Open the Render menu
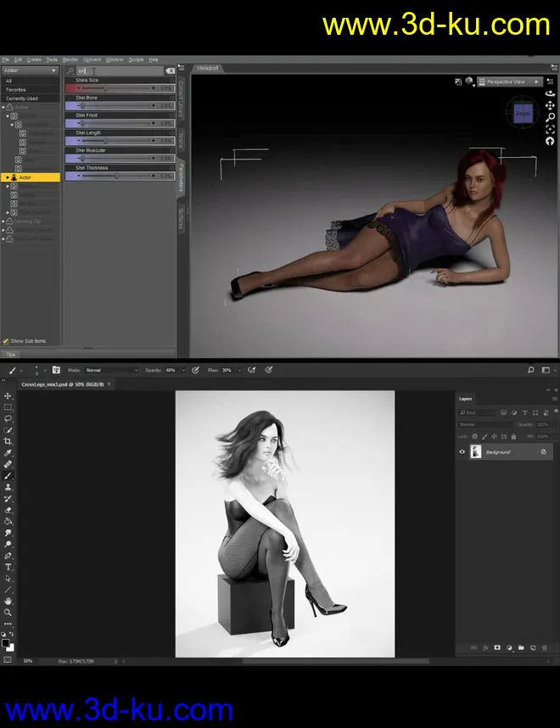Screen dimensions: 560x728 point(70,59)
